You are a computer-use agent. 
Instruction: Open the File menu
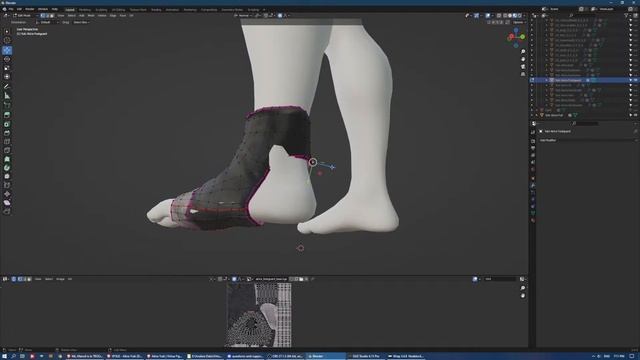(x=11, y=9)
